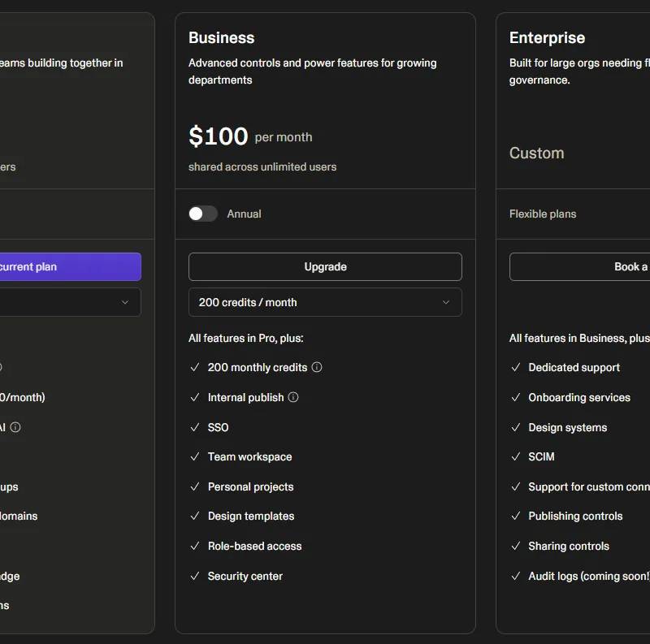Viewport: 650px width, 644px height.
Task: Click the 'per month' label
Action: click(x=284, y=137)
